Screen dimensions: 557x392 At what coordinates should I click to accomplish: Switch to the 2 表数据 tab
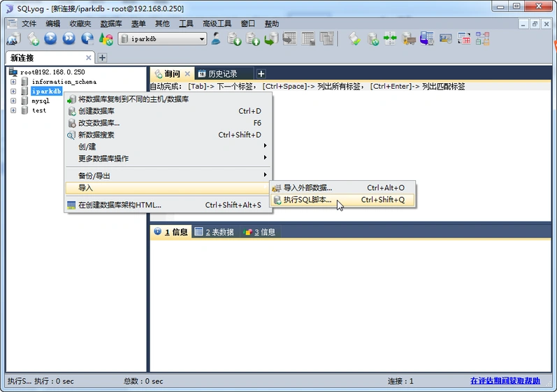(215, 232)
